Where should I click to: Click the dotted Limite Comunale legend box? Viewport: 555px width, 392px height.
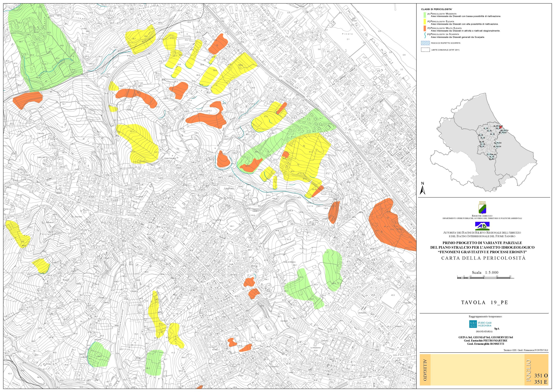[425, 50]
